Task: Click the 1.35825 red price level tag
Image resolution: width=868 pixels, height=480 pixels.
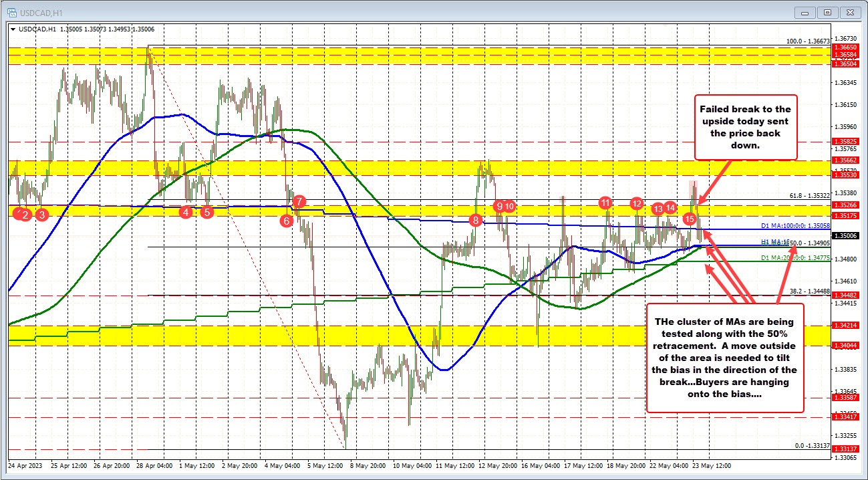Action: click(845, 142)
